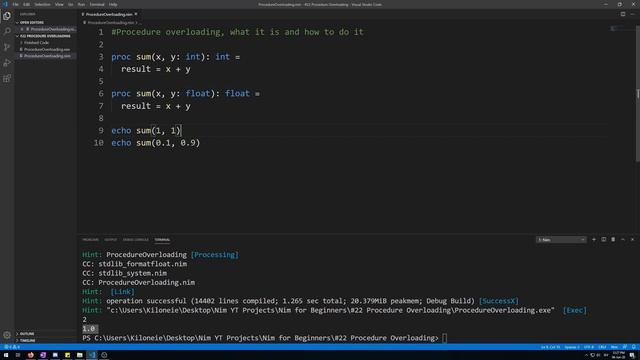
Task: Open the editor More Actions menu
Action: 633,14
